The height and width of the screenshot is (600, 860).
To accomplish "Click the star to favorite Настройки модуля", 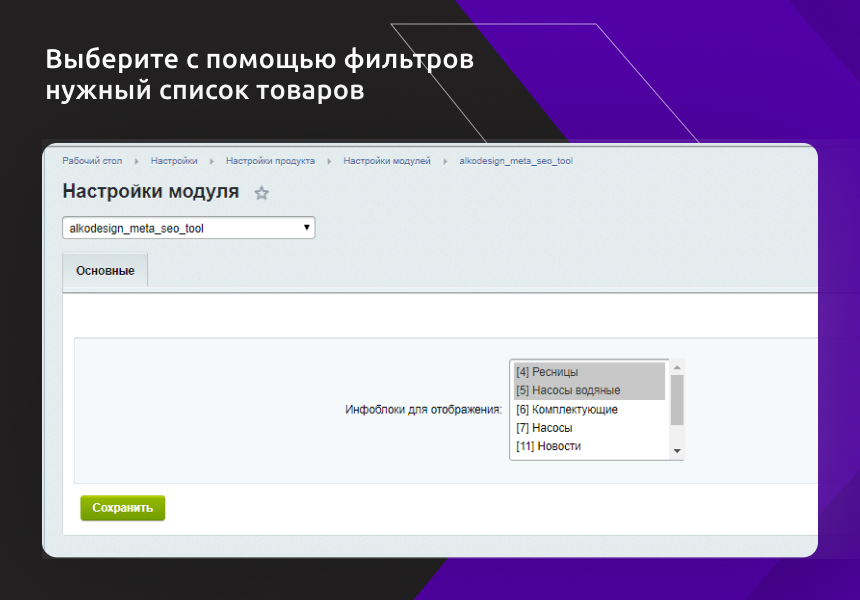I will (261, 193).
